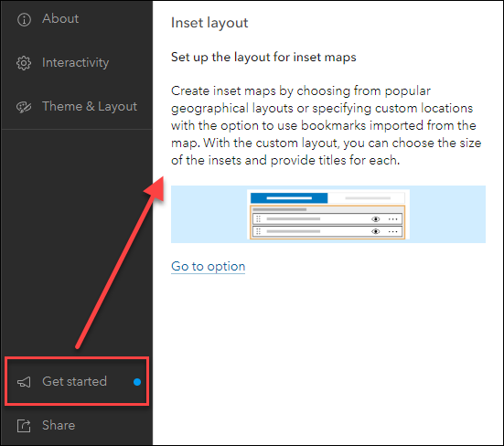Select the Share option label
Image resolution: width=504 pixels, height=446 pixels.
click(59, 425)
